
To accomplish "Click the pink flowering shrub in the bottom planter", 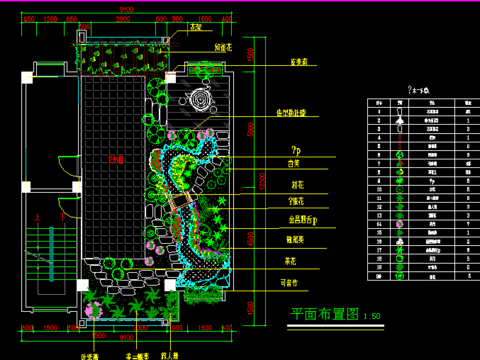I will (93, 310).
